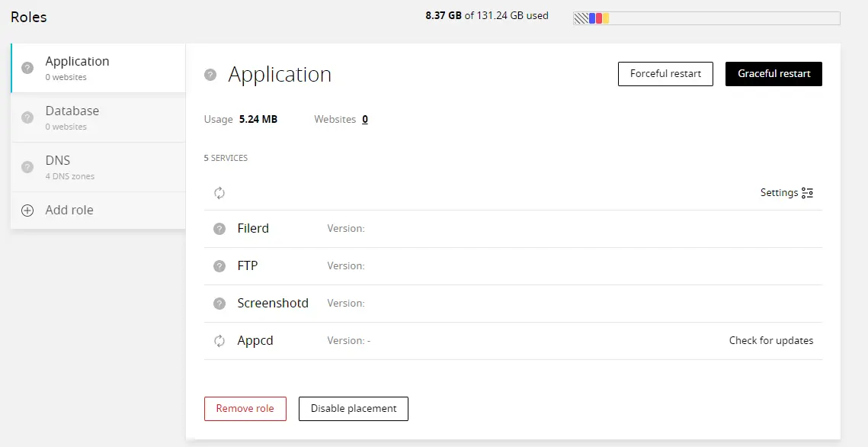Click the plus icon beside Add role
The image size is (868, 447).
click(x=27, y=211)
